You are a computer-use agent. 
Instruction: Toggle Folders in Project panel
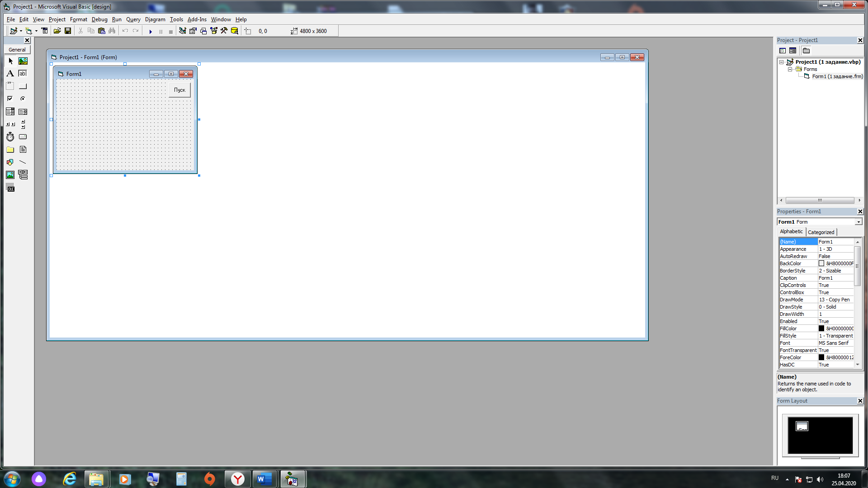806,51
